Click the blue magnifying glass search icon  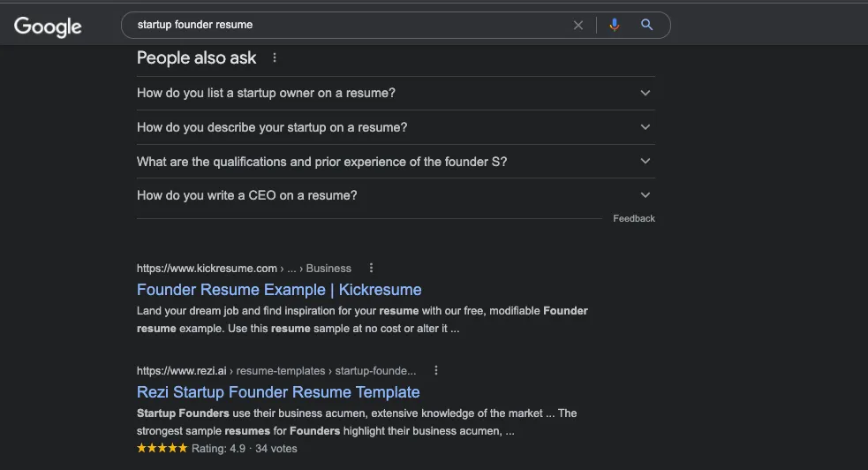pos(646,25)
